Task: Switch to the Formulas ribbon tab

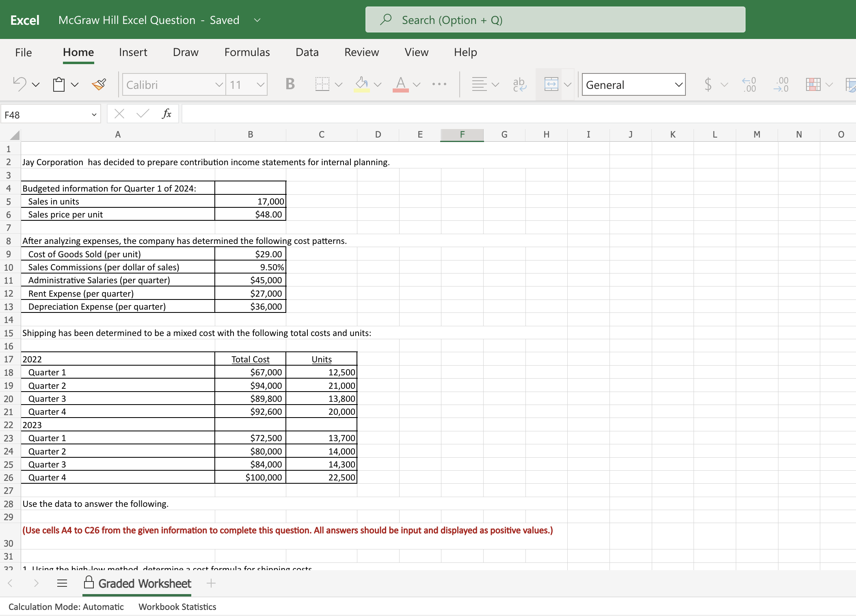Action: 247,52
